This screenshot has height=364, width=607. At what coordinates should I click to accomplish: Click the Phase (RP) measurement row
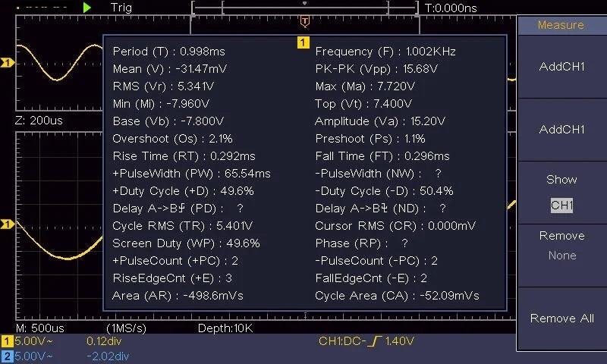362,243
